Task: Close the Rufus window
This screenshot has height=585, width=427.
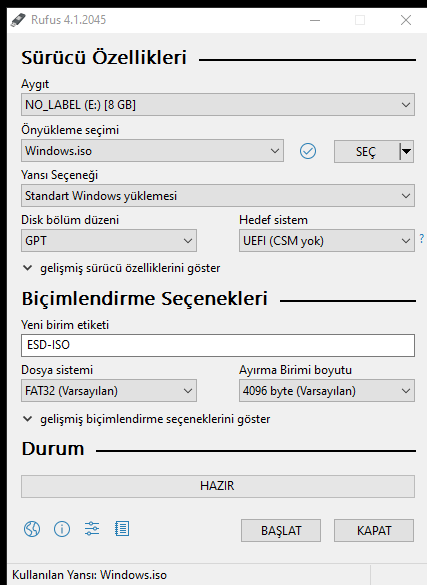Action: (x=406, y=20)
